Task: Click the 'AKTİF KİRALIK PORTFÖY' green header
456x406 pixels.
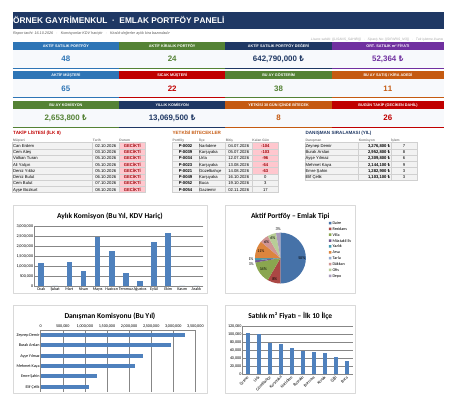Action: 172,46
